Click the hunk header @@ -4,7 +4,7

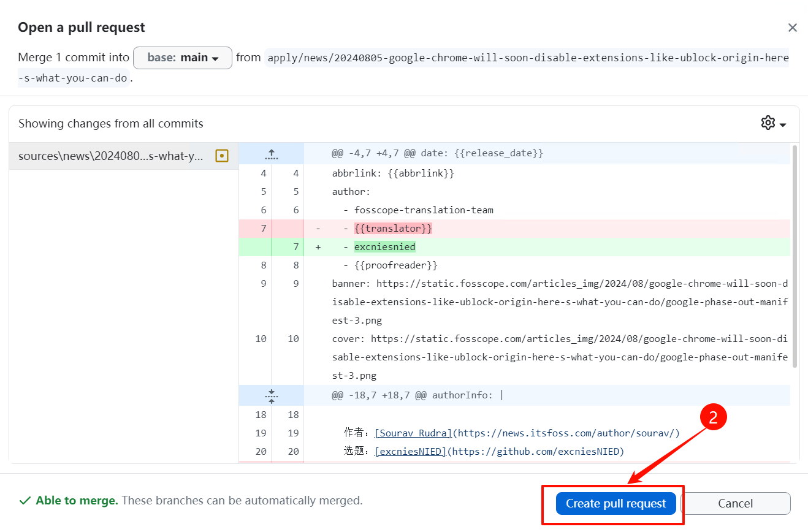438,153
